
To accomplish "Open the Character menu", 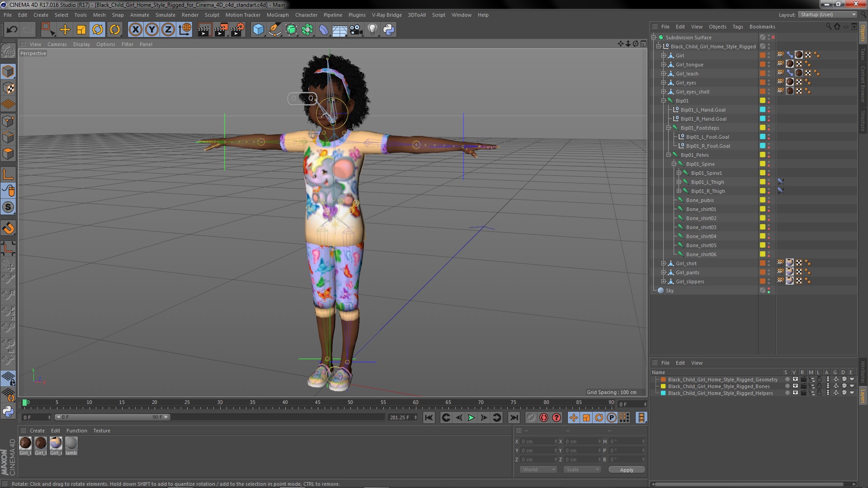I will tap(306, 15).
